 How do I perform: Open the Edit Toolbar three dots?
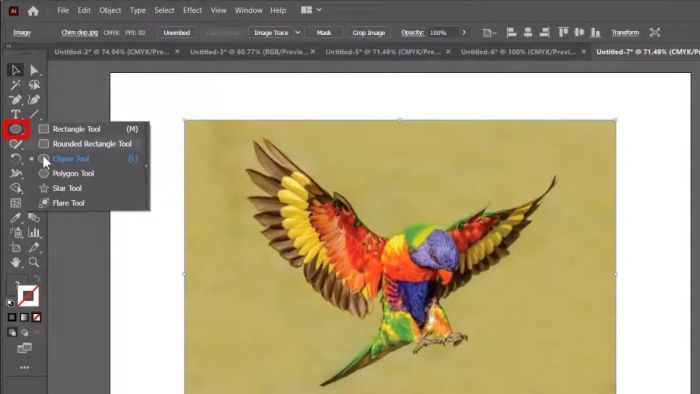[x=25, y=367]
